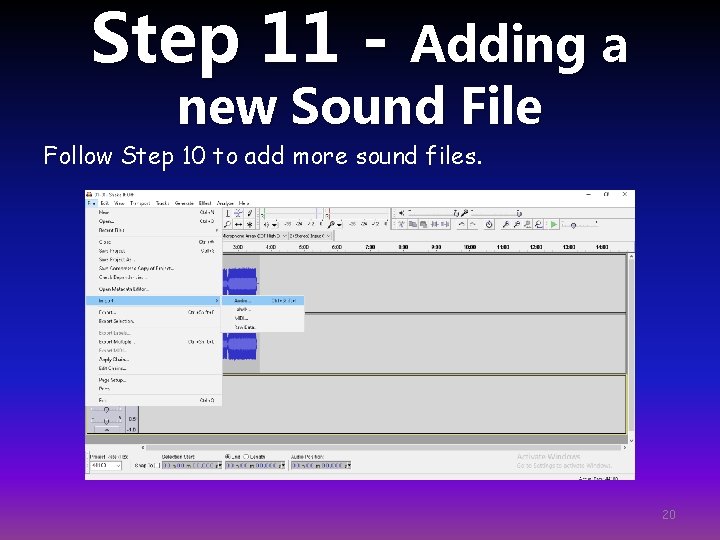Click the Paste icon in edit toolbar
Screen dimensions: 720x540
(423, 224)
